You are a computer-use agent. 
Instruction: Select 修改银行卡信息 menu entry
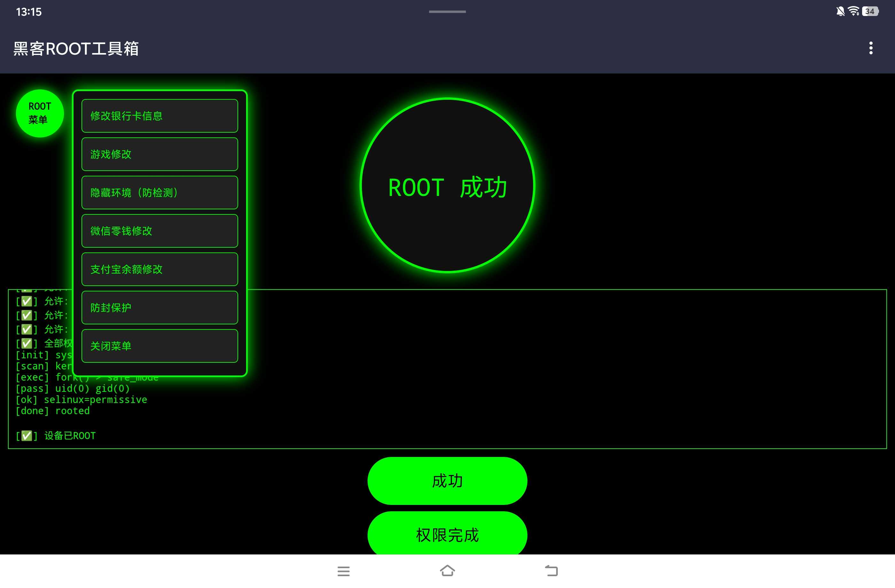160,116
